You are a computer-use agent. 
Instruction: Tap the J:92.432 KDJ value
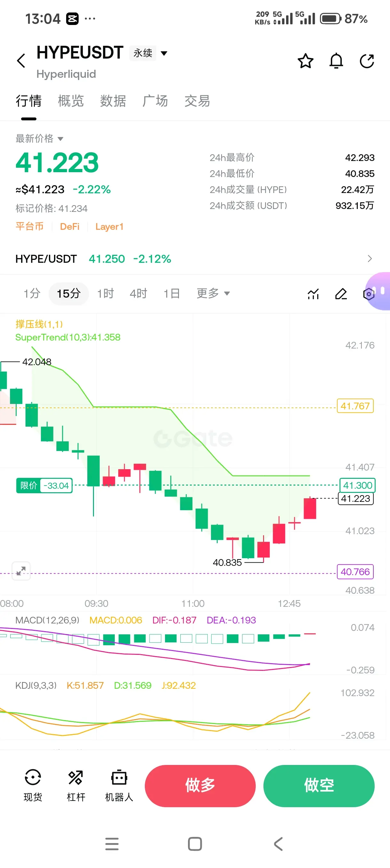[x=179, y=685]
